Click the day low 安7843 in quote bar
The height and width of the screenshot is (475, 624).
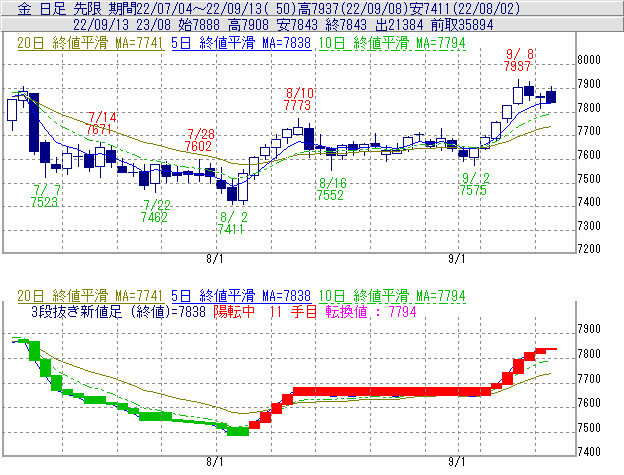pos(297,25)
